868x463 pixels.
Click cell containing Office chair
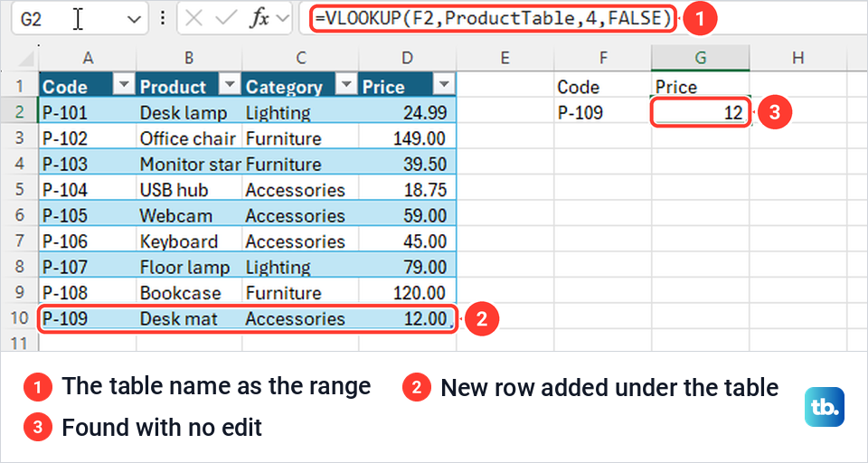pos(189,138)
